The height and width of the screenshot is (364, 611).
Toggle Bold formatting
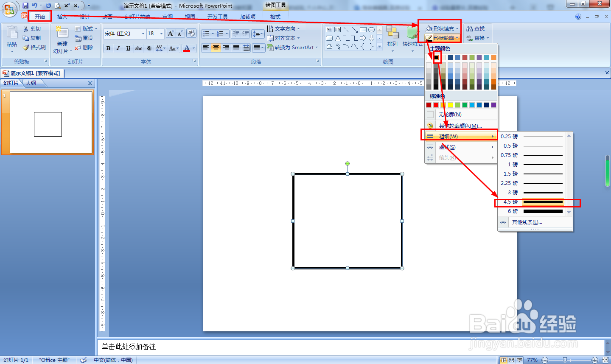click(109, 48)
